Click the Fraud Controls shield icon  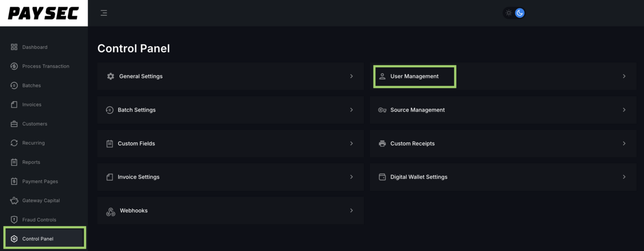(x=14, y=220)
